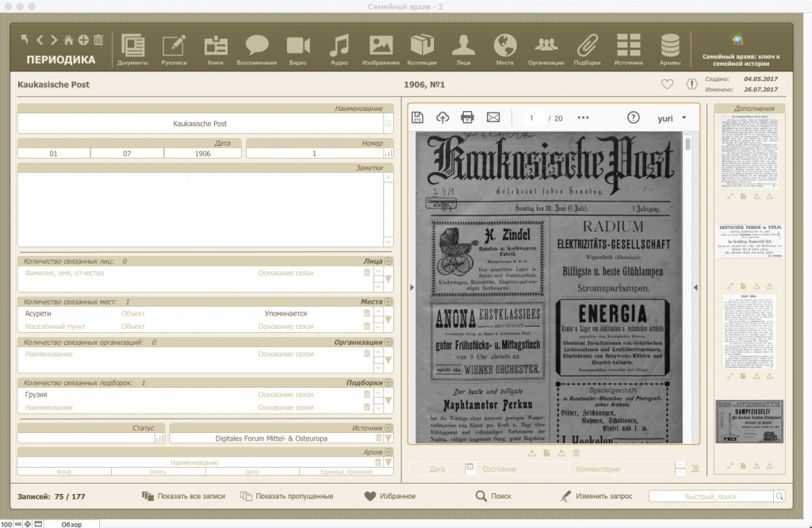Image resolution: width=812 pixels, height=528 pixels.
Task: Open the Номер value list icon
Action: point(389,153)
